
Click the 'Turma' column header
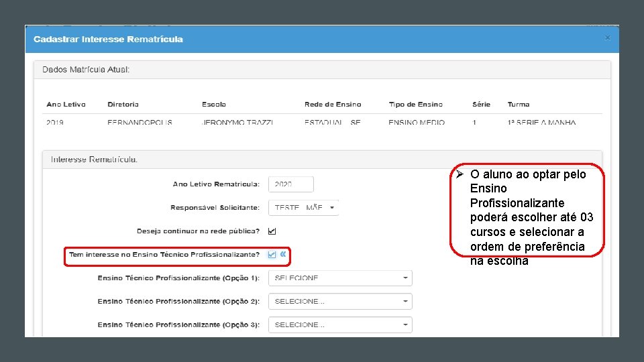519,105
